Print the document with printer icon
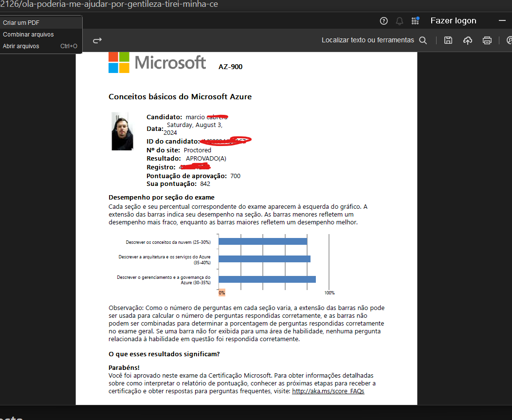The height and width of the screenshot is (420, 512). [x=487, y=40]
